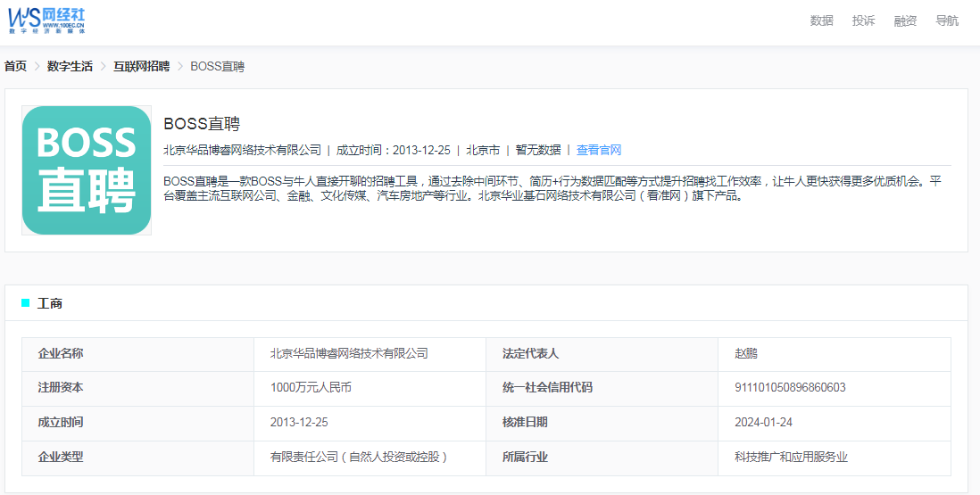This screenshot has height=495, width=980.
Task: Click the cyan square beside 工商 heading
Action: (x=26, y=303)
